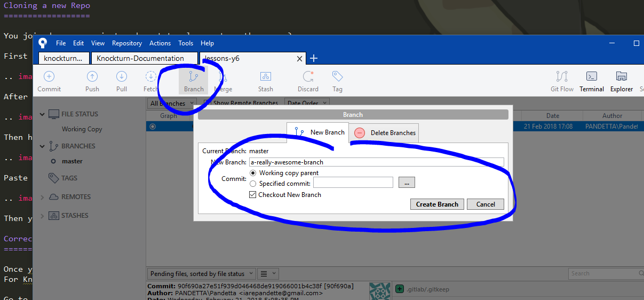Open the Repository menu

tap(127, 43)
